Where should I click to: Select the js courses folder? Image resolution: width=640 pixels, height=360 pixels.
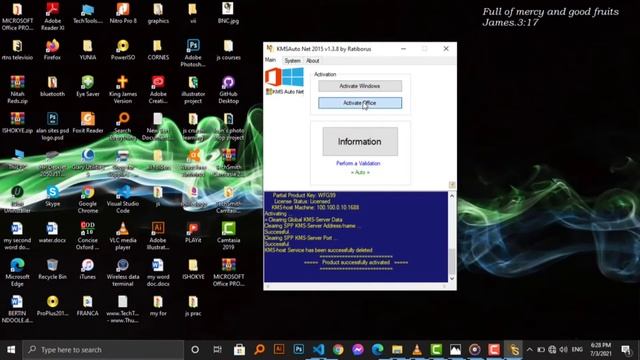tap(228, 50)
